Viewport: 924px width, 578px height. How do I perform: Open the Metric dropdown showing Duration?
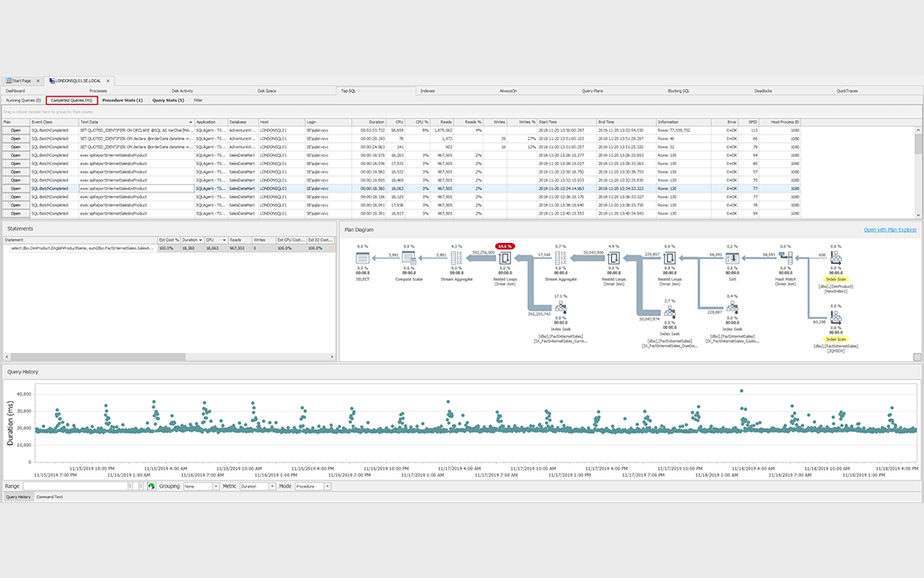[x=255, y=486]
